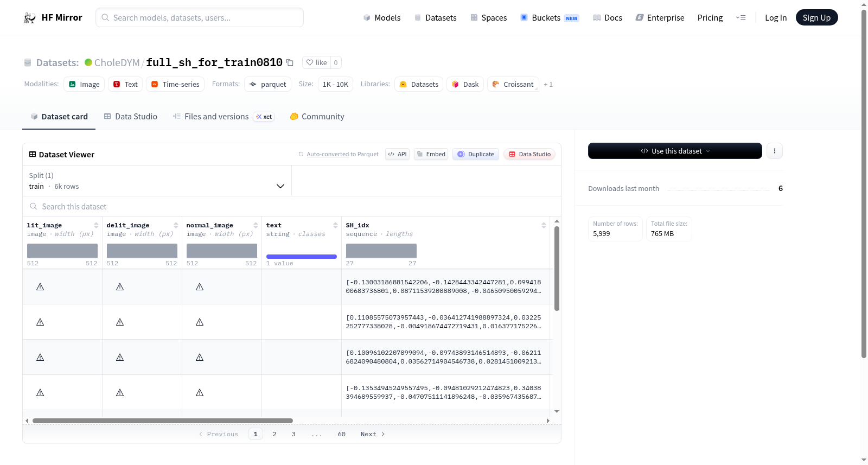Open Enterprise in the top navigation
This screenshot has width=868, height=465.
tap(660, 18)
